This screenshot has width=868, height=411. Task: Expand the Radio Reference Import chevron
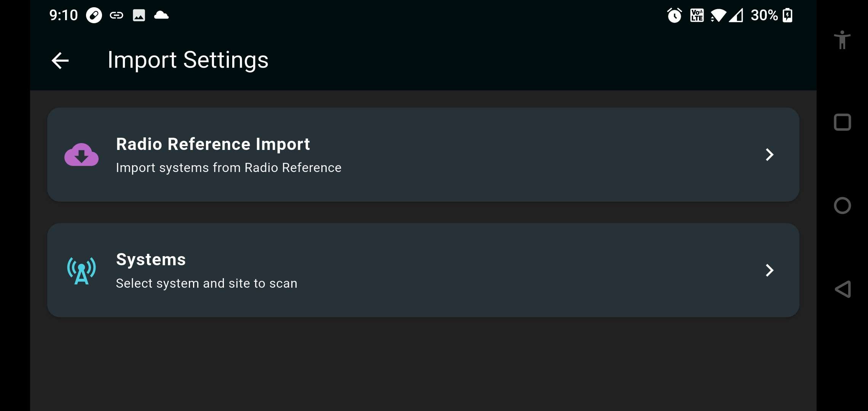point(769,155)
